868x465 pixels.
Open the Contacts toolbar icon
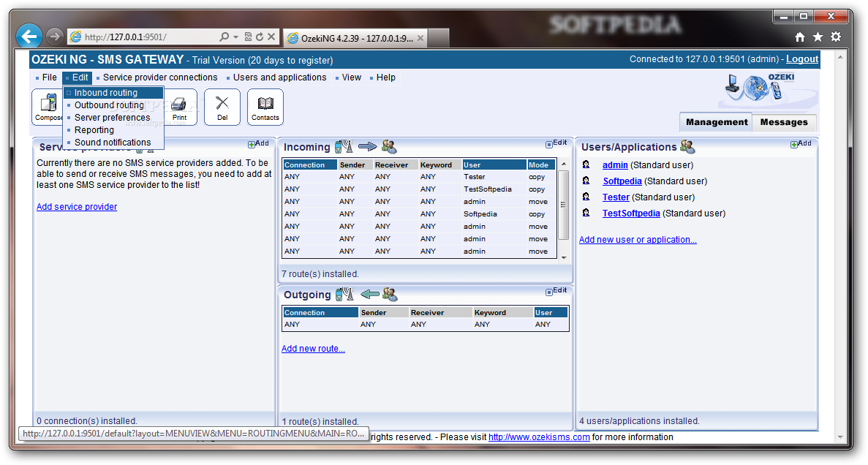tap(265, 107)
